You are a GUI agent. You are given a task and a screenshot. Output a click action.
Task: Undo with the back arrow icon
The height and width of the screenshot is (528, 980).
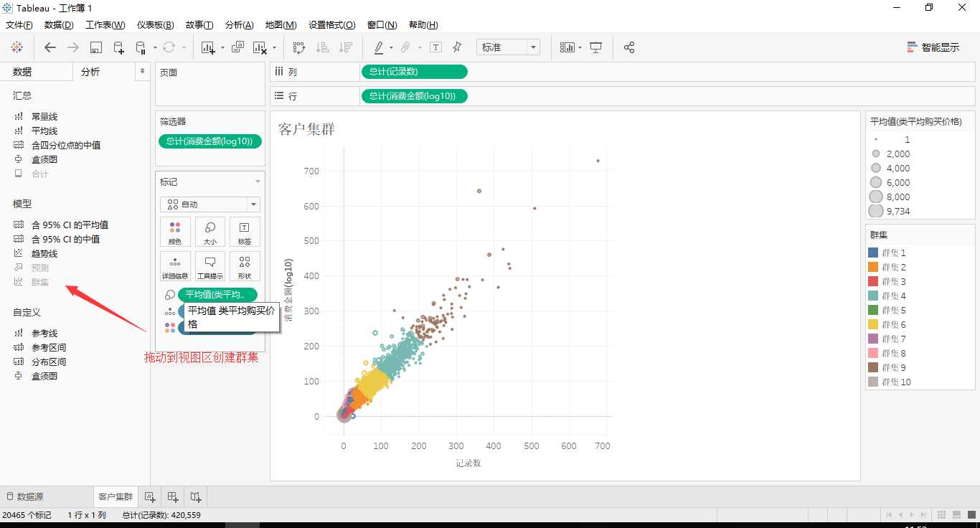click(x=50, y=47)
